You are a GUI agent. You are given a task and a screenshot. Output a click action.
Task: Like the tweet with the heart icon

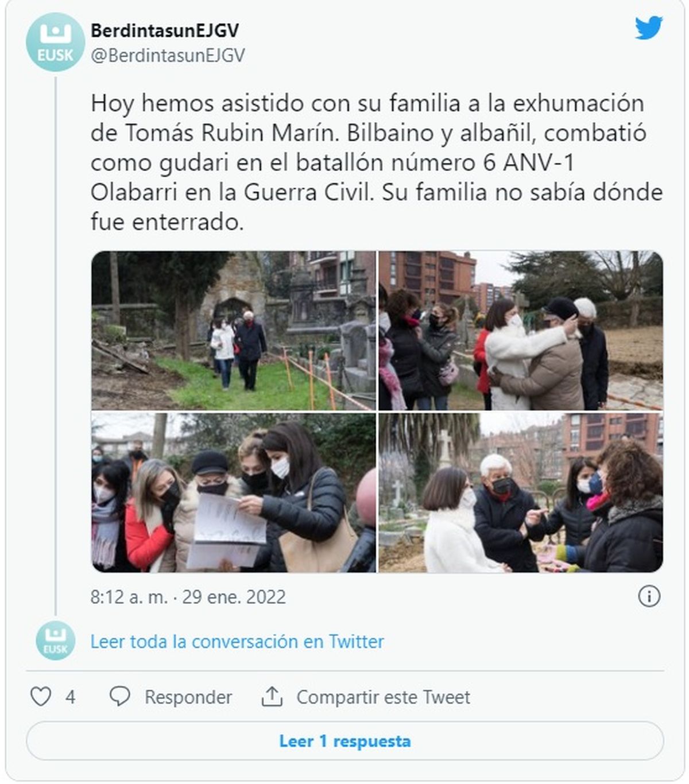[x=41, y=697]
